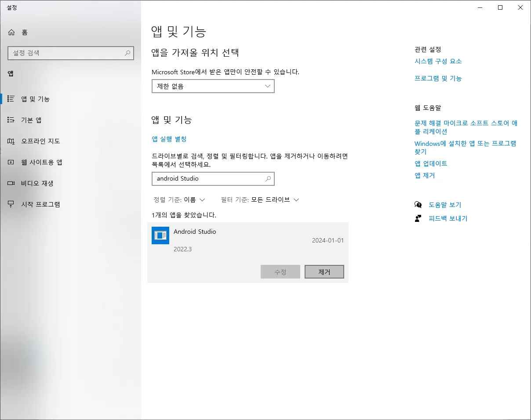531x420 pixels.
Task: Click the chat icon beside 도움말 보기
Action: 418,205
